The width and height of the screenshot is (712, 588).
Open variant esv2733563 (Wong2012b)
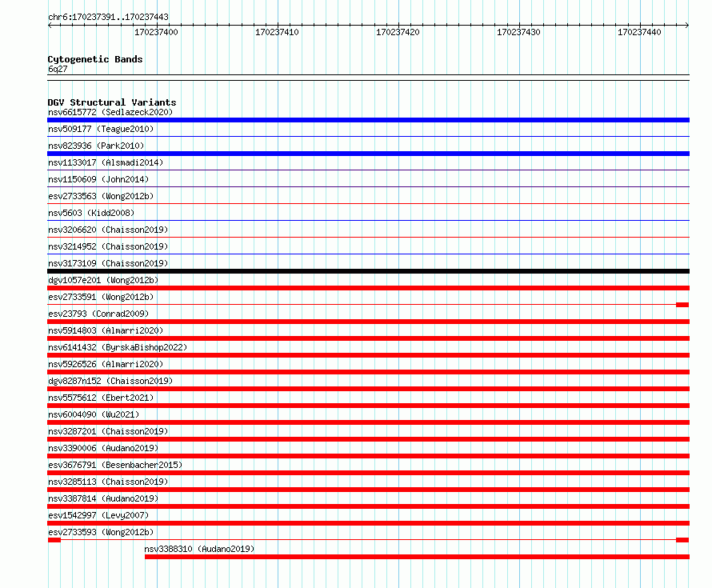(101, 196)
